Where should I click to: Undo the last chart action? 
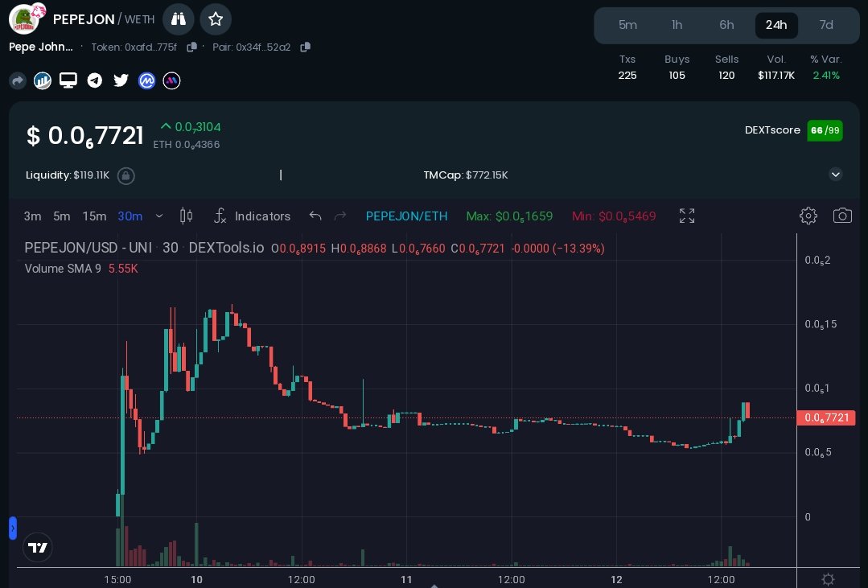(315, 216)
